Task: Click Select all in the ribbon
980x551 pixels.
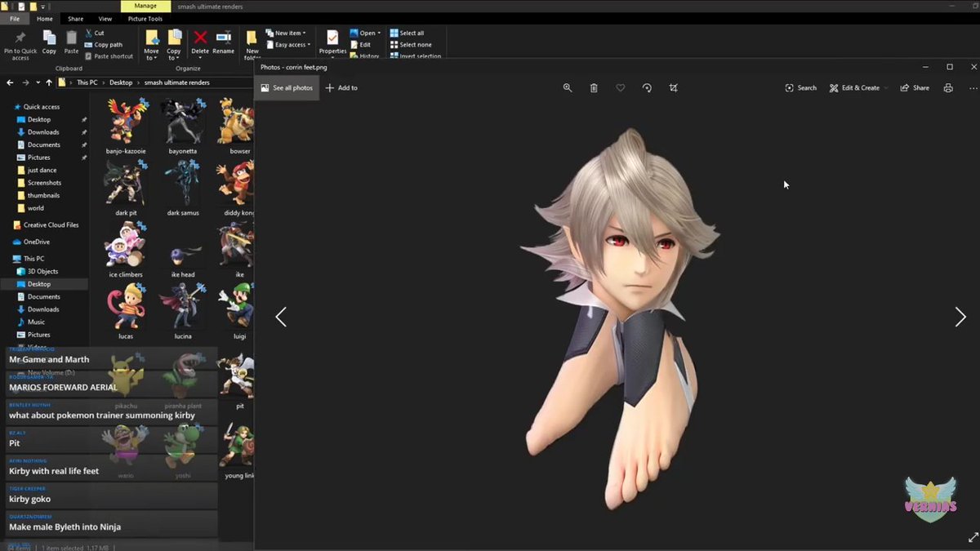Action: tap(407, 33)
